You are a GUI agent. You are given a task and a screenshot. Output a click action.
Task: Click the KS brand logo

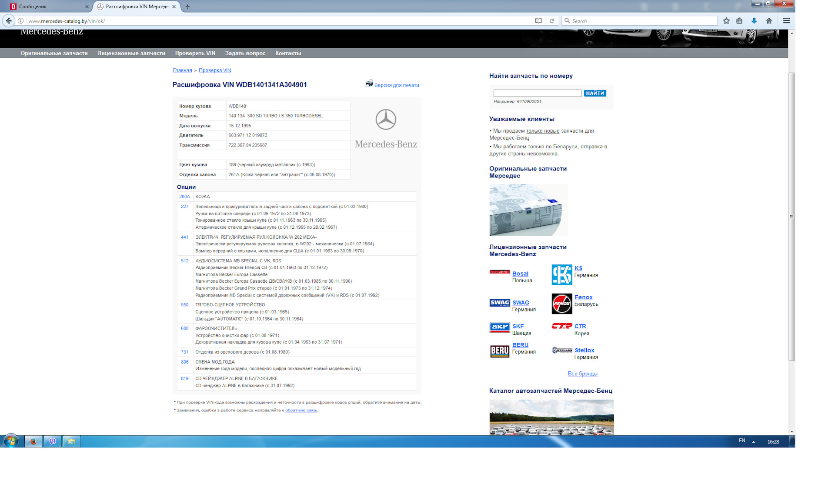click(x=562, y=275)
